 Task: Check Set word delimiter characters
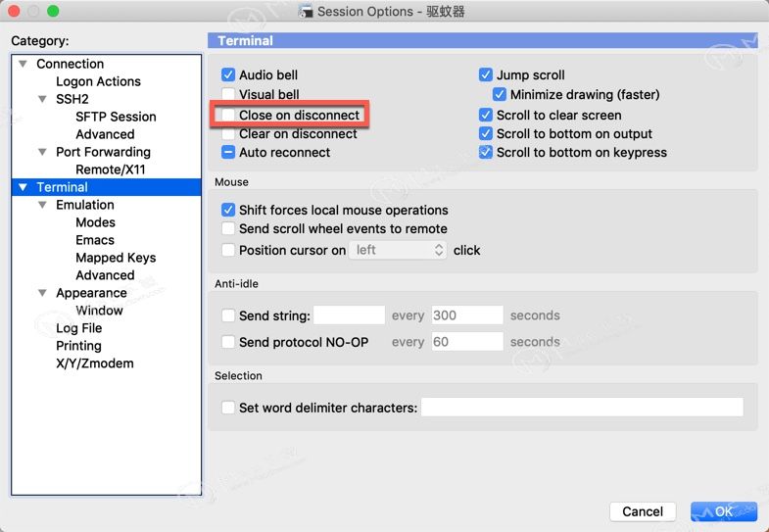click(228, 408)
